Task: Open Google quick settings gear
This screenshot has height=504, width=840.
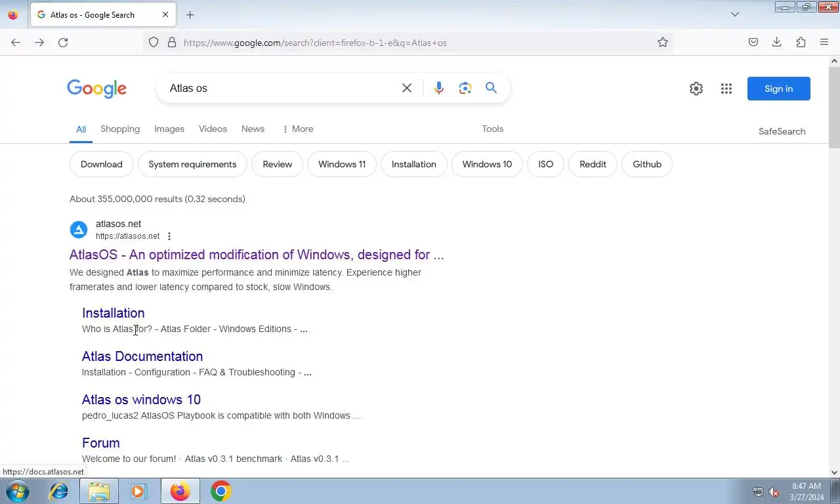Action: pos(696,89)
